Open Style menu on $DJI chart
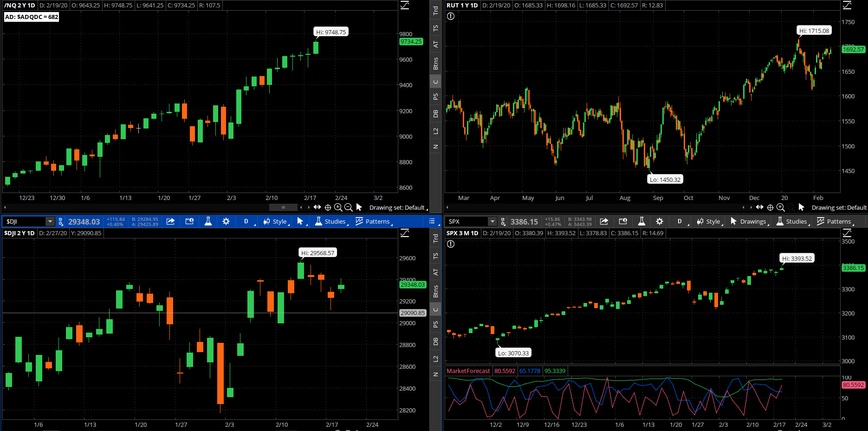 [x=276, y=221]
